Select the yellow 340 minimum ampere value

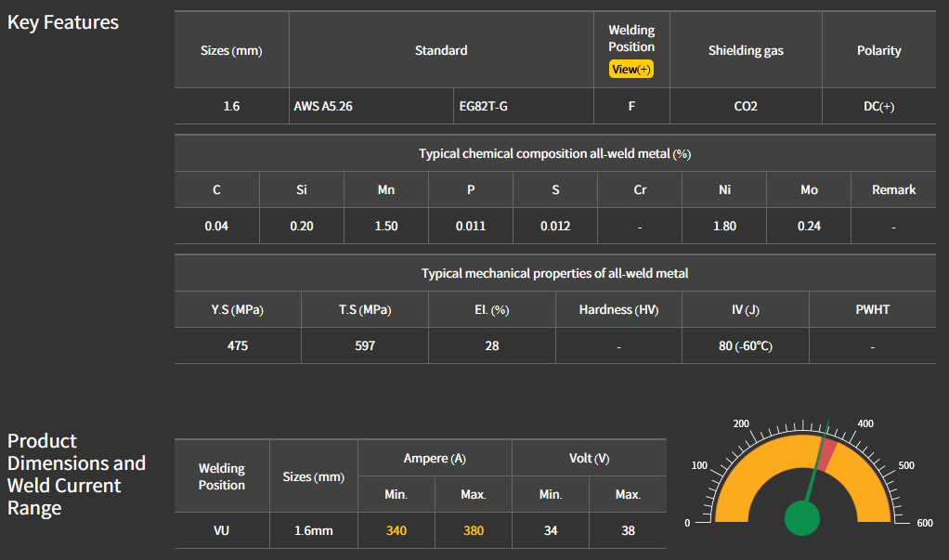coord(396,531)
